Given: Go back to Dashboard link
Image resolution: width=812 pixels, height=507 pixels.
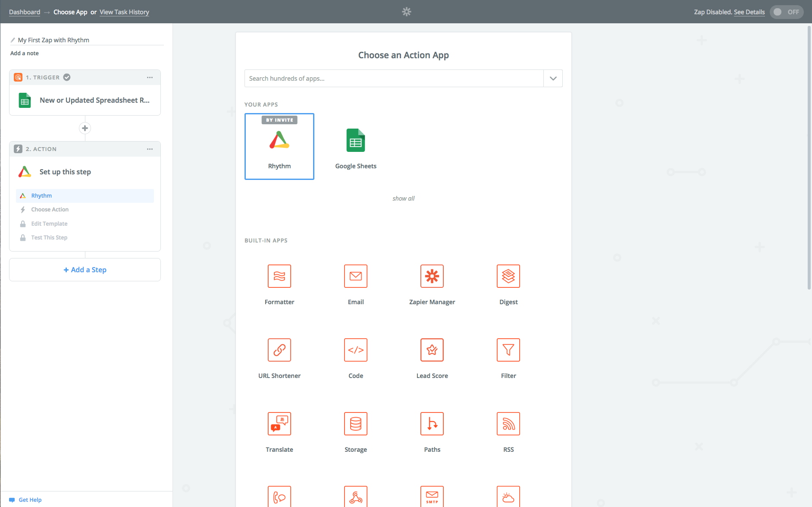Looking at the screenshot, I should tap(25, 12).
